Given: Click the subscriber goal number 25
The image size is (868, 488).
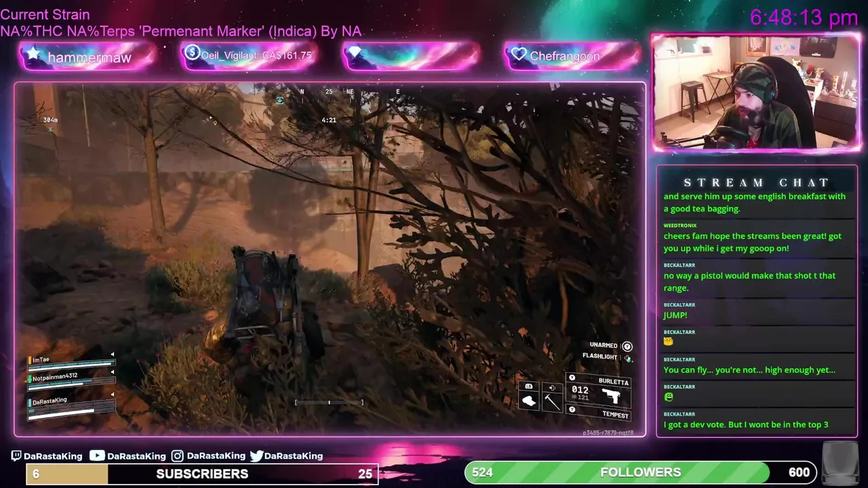Looking at the screenshot, I should (x=365, y=474).
